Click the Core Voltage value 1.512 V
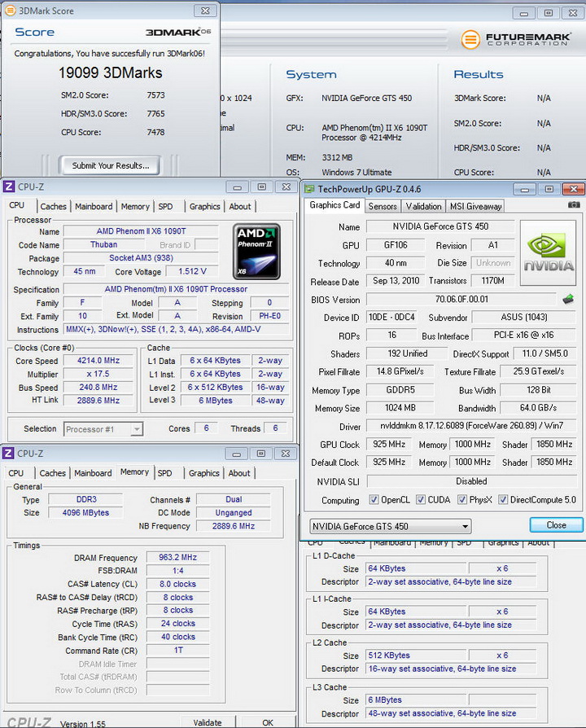Viewport: 586px width, 728px height. [x=192, y=271]
